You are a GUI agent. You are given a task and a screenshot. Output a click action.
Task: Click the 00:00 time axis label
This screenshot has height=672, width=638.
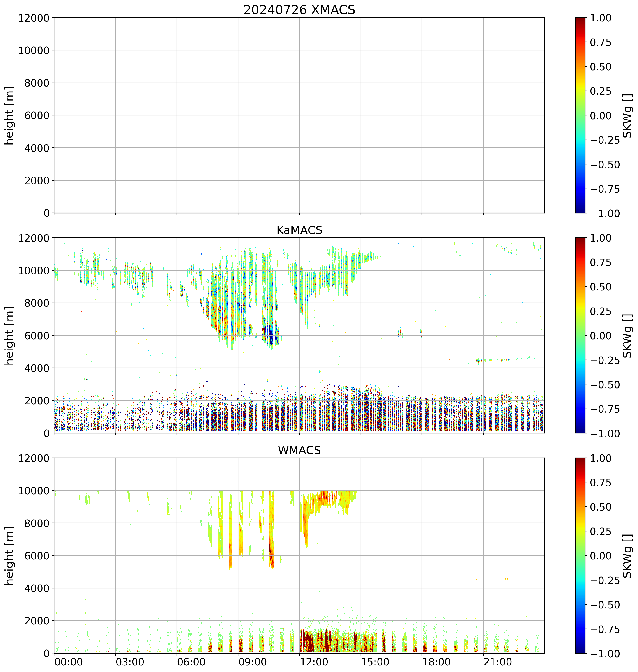(69, 662)
